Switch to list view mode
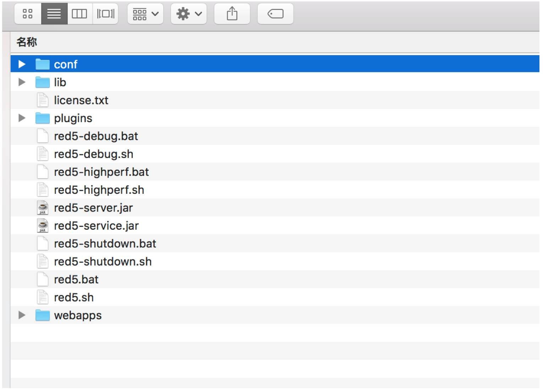The width and height of the screenshot is (543, 392). click(54, 14)
